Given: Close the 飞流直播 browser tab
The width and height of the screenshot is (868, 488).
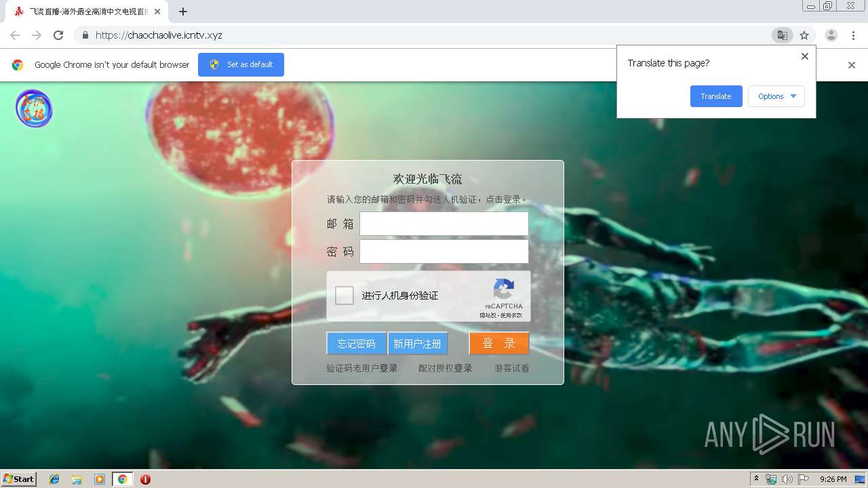Looking at the screenshot, I should 157,12.
